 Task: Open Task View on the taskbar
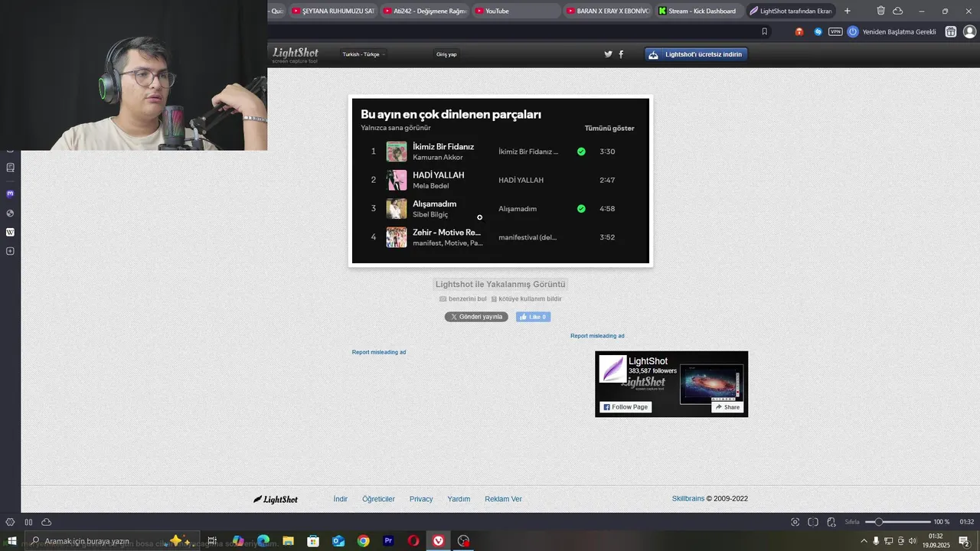tap(212, 541)
